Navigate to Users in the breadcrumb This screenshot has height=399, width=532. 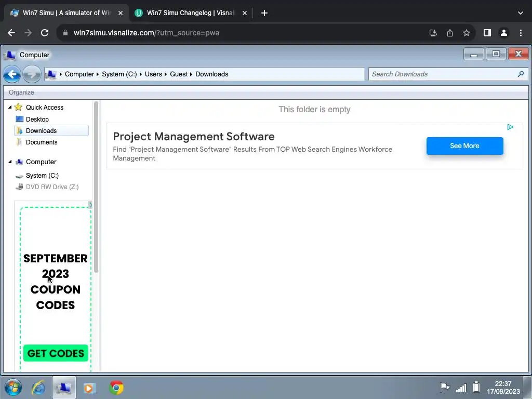(153, 74)
